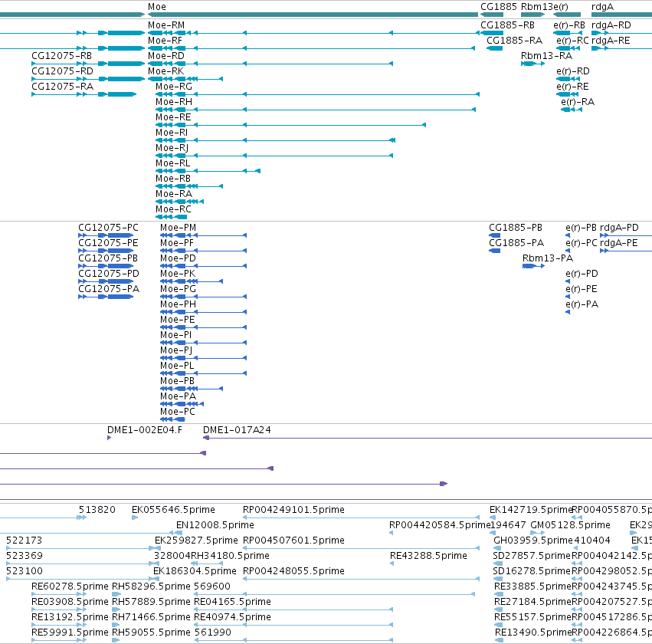Click the rdgA-RD transcript label
This screenshot has width=652, height=644.
tap(611, 26)
